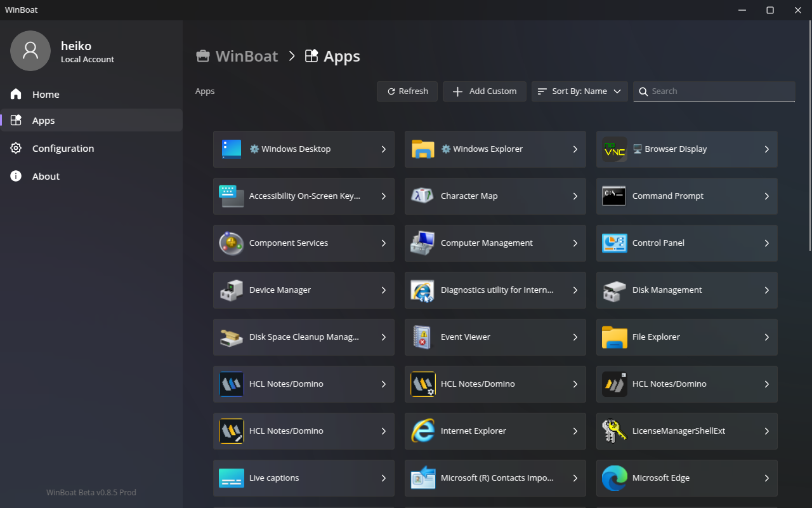Click the heiko user avatar
Image resolution: width=812 pixels, height=508 pixels.
30,51
